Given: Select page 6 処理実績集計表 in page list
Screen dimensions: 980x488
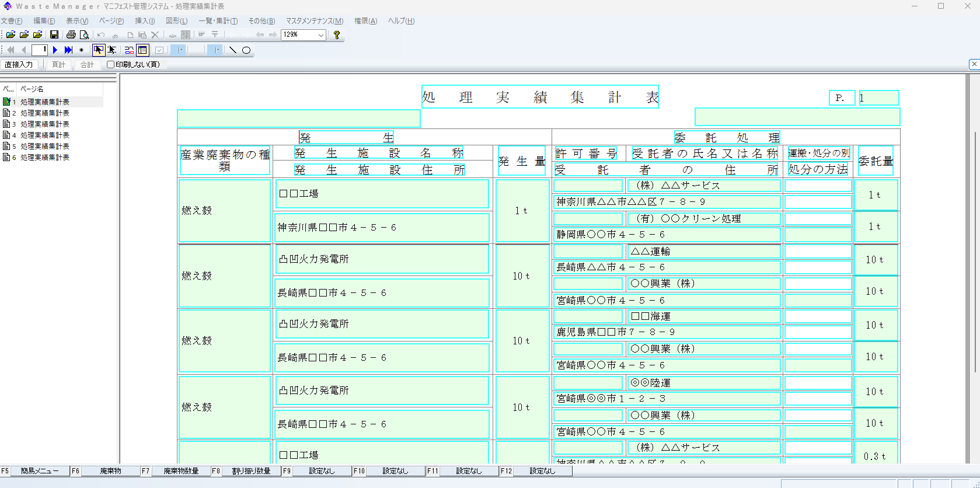Looking at the screenshot, I should point(45,158).
